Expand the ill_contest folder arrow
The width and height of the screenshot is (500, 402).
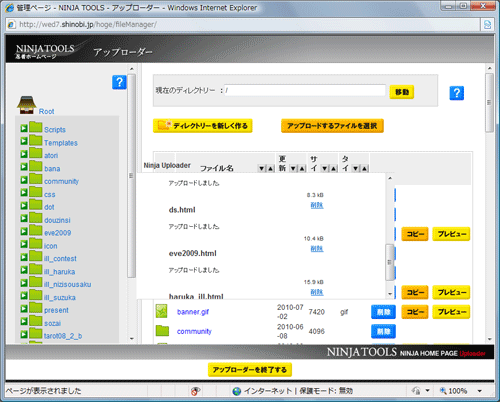[24, 257]
